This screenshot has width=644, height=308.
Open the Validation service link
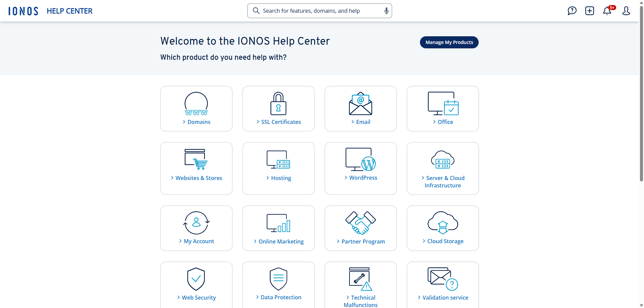443,298
